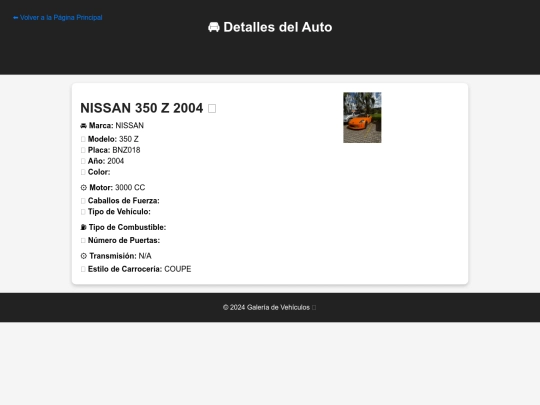Click the Color: label

(x=99, y=172)
